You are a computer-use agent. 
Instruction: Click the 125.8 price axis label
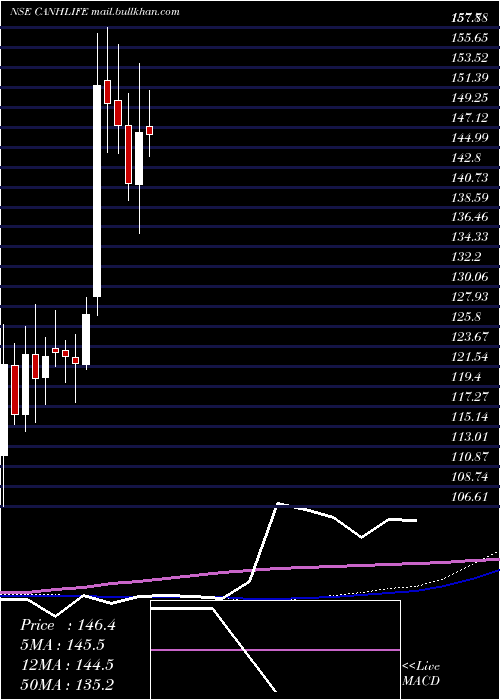pyautogui.click(x=466, y=317)
